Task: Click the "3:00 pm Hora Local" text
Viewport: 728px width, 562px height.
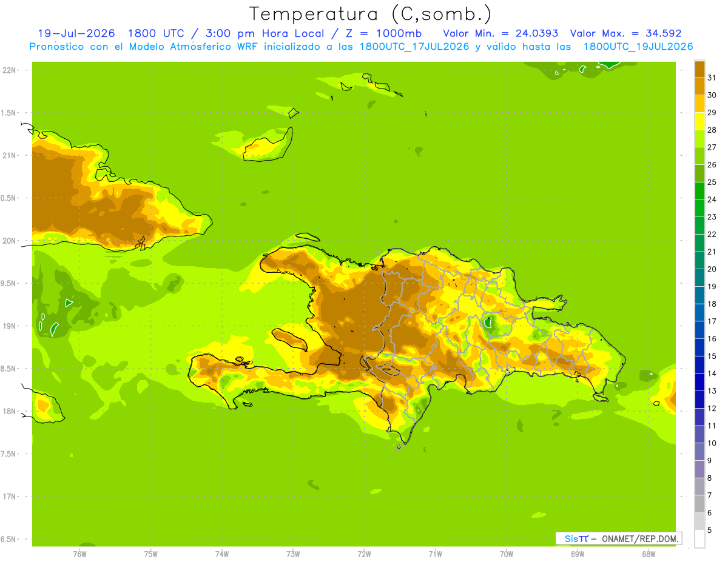Action: click(266, 33)
